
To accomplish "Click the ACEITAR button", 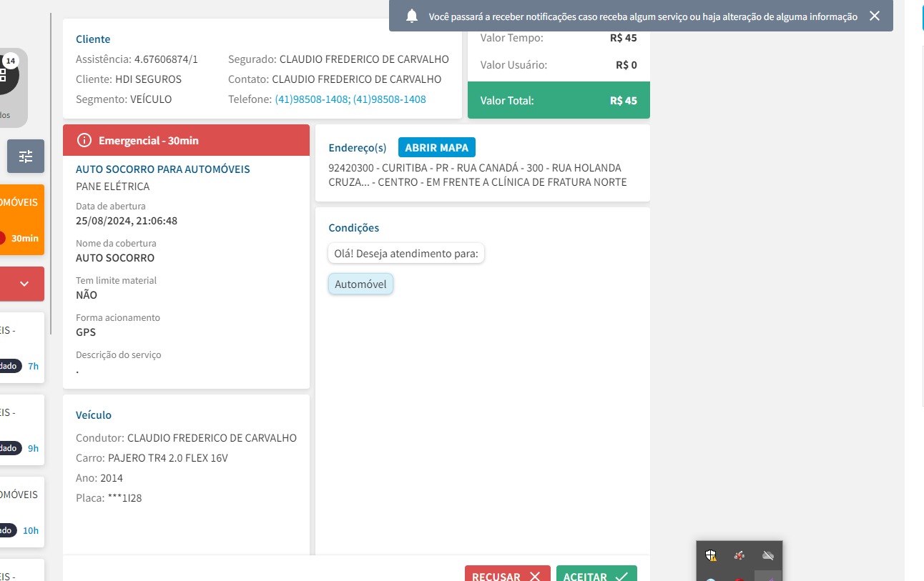I will 596,575.
